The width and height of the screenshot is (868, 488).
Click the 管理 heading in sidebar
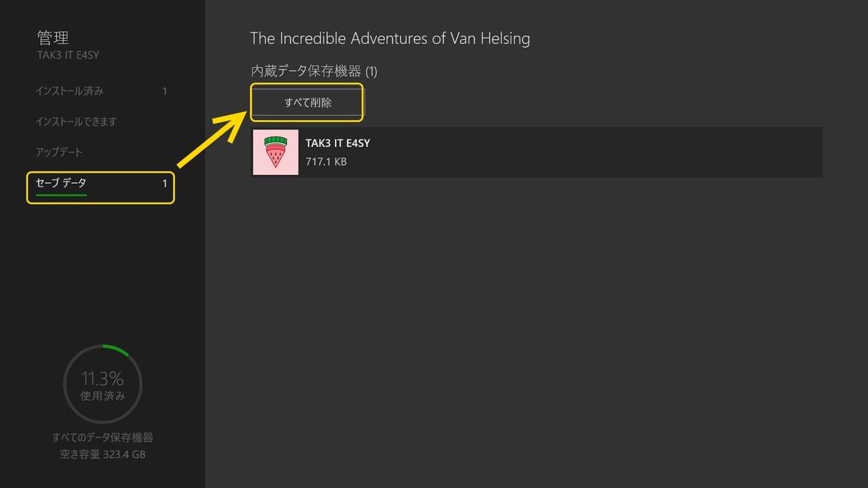click(53, 37)
